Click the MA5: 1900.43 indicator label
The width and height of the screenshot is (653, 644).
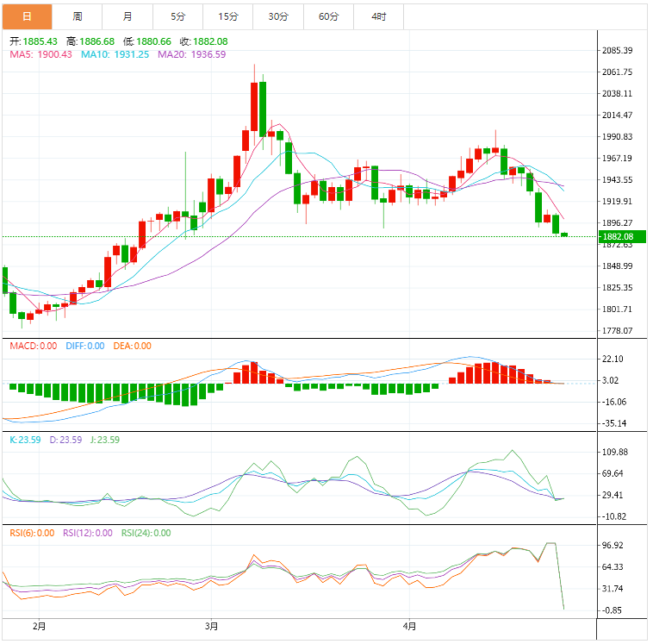[40, 54]
